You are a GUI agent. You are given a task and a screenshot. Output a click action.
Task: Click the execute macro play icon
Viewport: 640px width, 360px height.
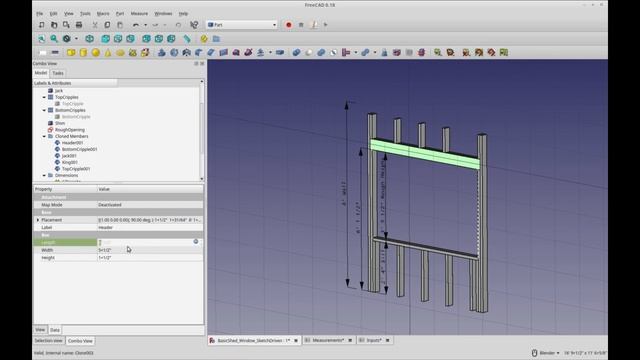326,25
